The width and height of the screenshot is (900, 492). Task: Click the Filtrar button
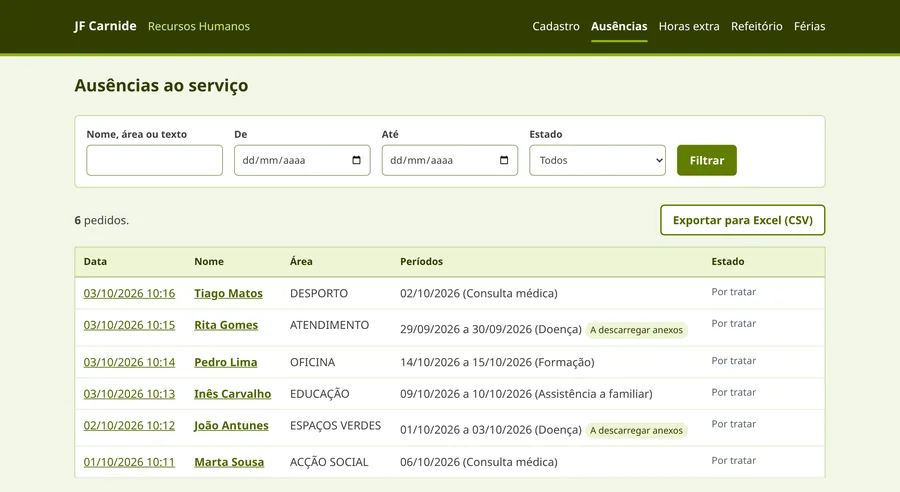(707, 160)
